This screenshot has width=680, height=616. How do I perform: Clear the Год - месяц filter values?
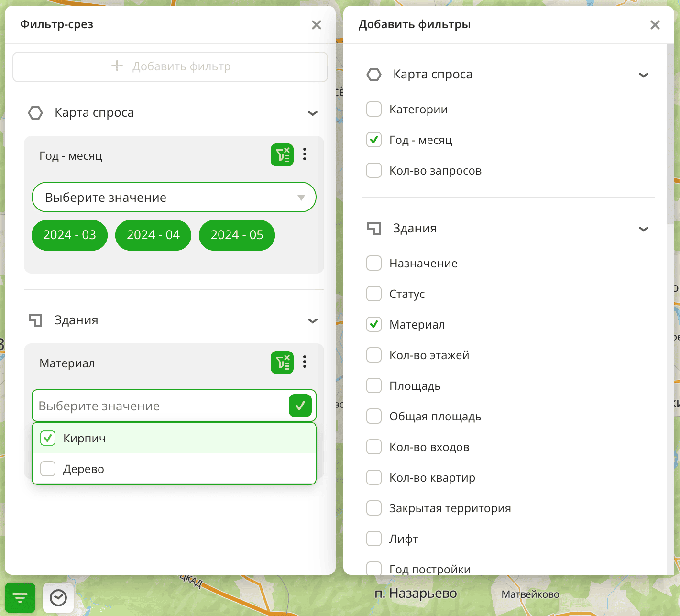coord(282,155)
